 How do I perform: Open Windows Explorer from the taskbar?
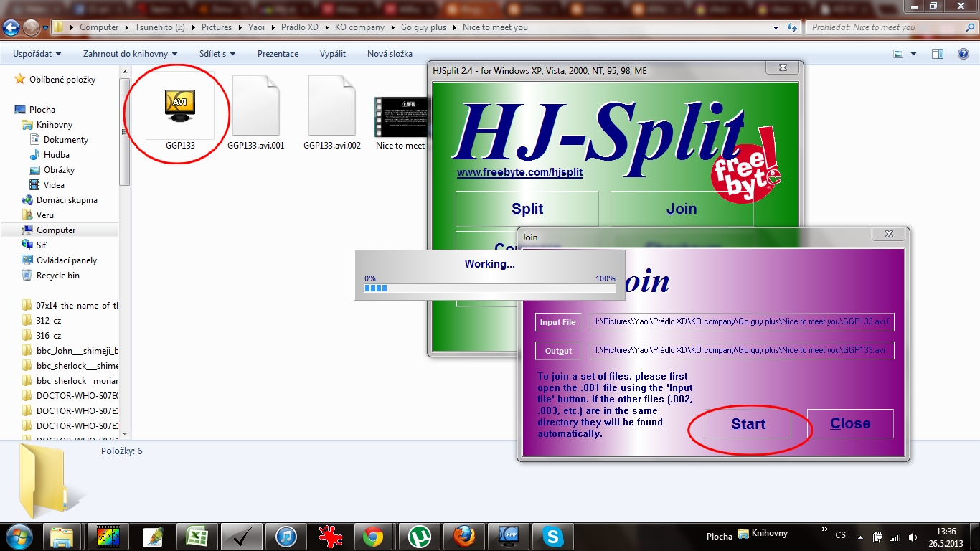[62, 536]
